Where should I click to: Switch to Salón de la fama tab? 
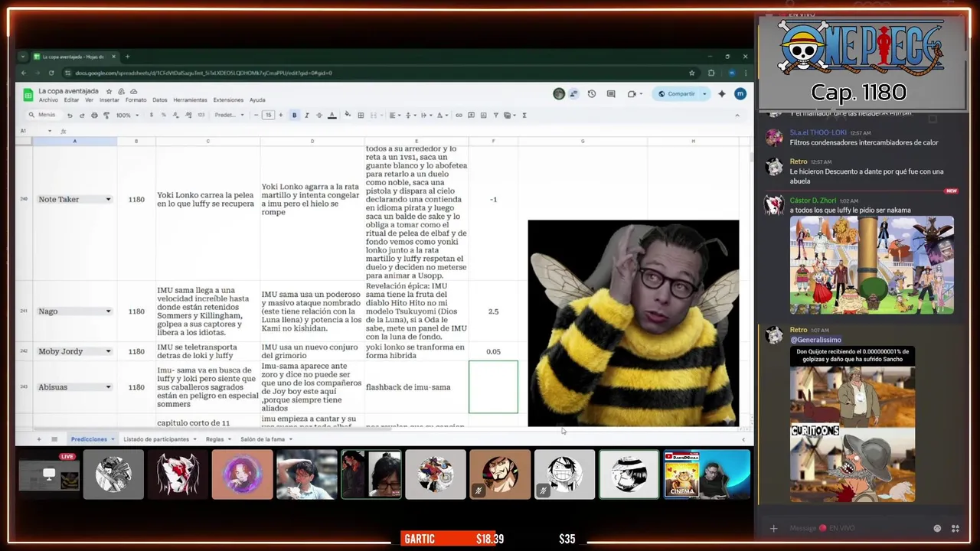click(263, 439)
